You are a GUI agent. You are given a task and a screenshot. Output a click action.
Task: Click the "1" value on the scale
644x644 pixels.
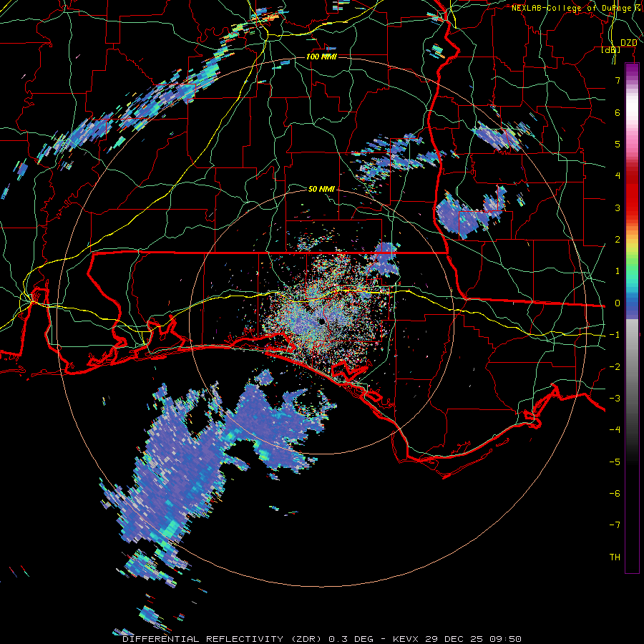(x=618, y=271)
